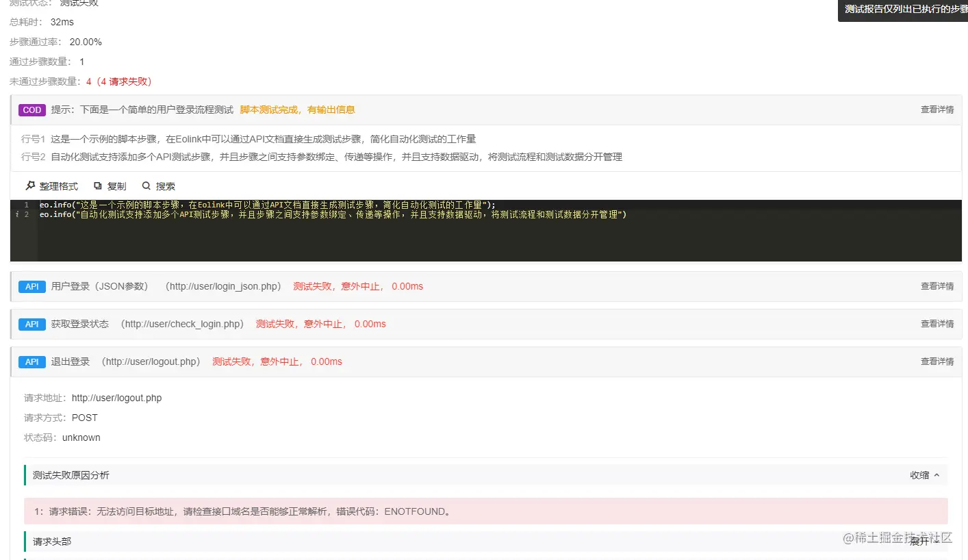The image size is (968, 560).
Task: Open 查看详情 for 退出登录 step
Action: (x=937, y=361)
